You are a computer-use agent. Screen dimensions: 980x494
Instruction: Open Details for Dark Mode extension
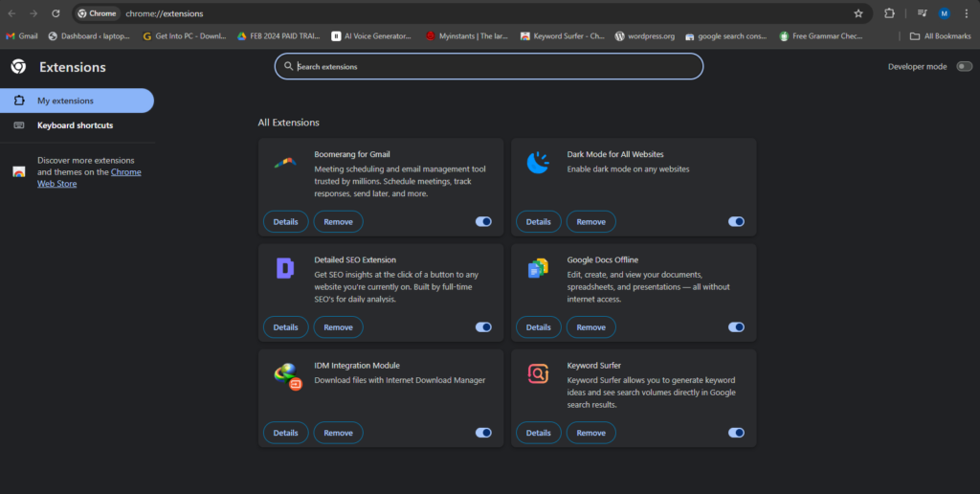tap(538, 221)
